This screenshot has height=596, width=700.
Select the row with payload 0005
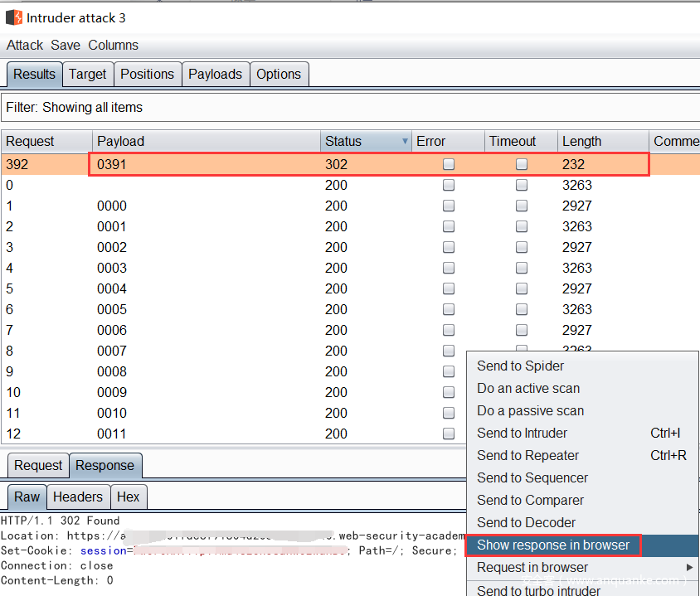coord(112,310)
